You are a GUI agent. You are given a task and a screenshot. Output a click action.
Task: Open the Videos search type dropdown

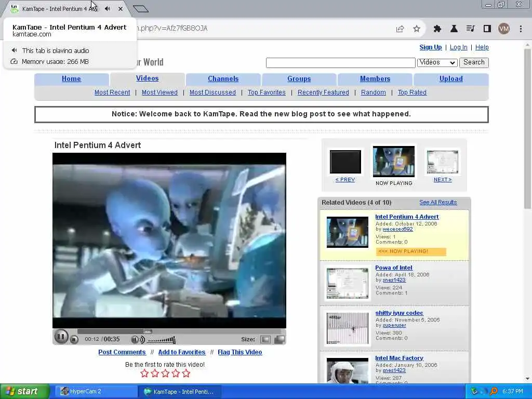[437, 62]
